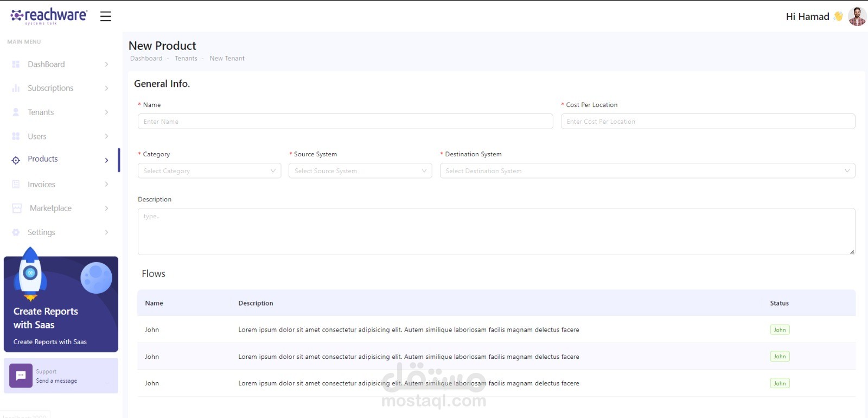The width and height of the screenshot is (868, 418).
Task: Open Products in the main menu
Action: point(43,159)
